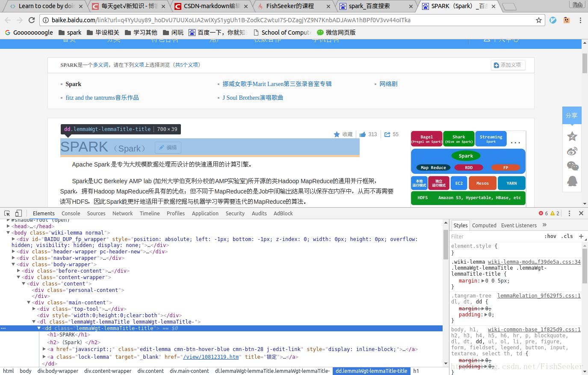
Task: Click the Spark architecture diagram image
Action: pos(468,168)
